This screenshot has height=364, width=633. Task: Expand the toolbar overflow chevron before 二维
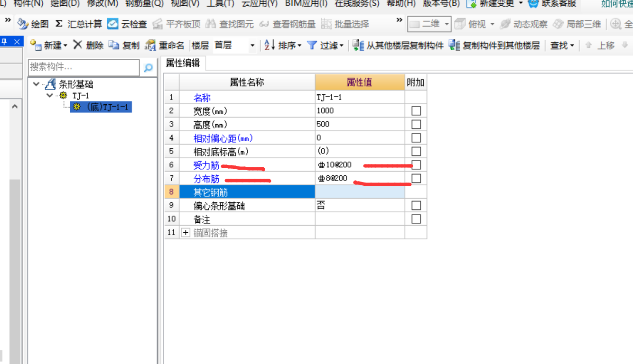pyautogui.click(x=399, y=20)
